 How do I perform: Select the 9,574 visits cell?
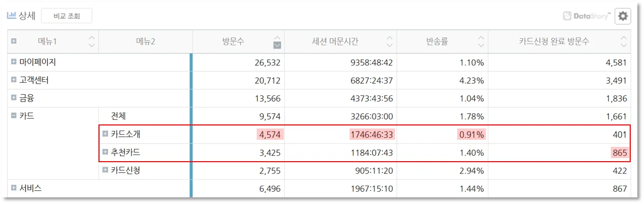270,116
